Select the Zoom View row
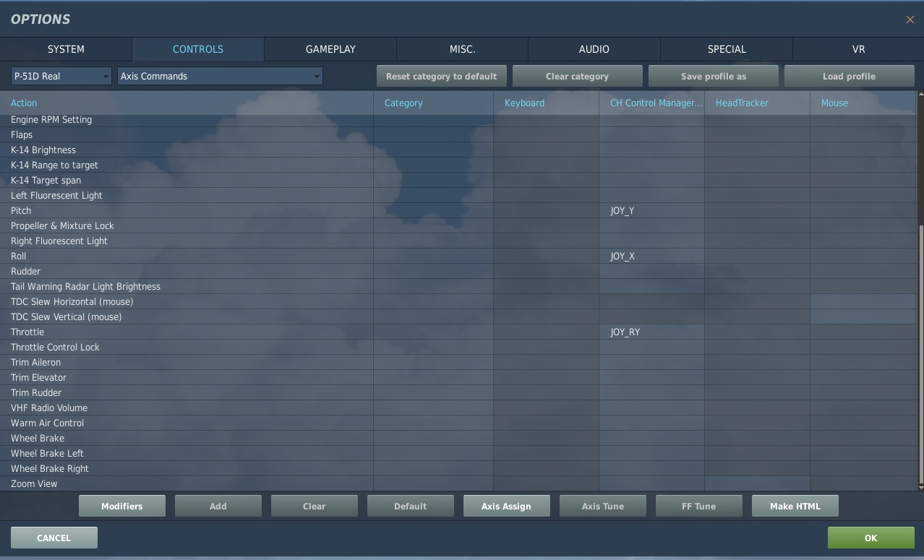This screenshot has width=924, height=560. [458, 483]
